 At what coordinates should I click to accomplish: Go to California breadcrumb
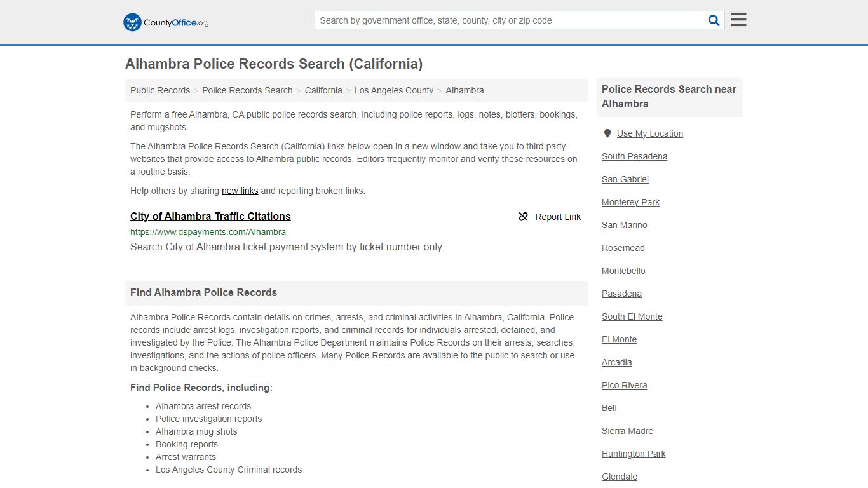pos(323,90)
